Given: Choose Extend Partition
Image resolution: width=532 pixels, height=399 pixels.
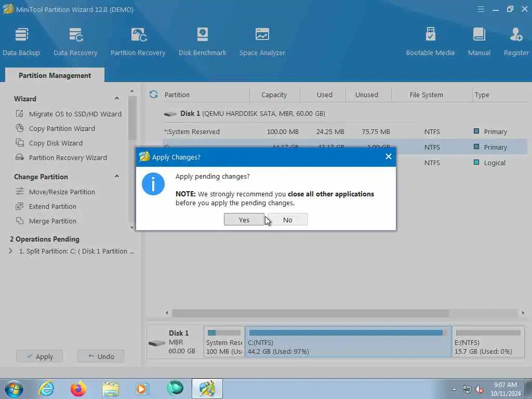Looking at the screenshot, I should point(46,207).
